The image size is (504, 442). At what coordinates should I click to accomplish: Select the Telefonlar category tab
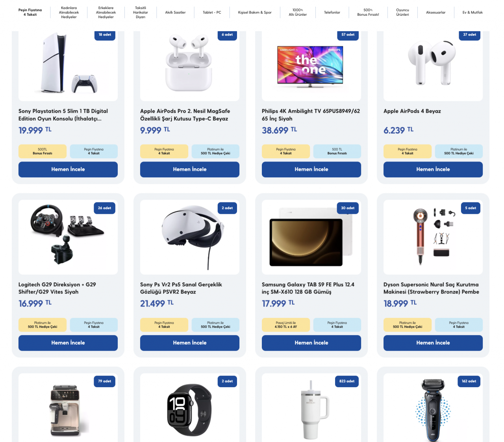click(x=332, y=13)
